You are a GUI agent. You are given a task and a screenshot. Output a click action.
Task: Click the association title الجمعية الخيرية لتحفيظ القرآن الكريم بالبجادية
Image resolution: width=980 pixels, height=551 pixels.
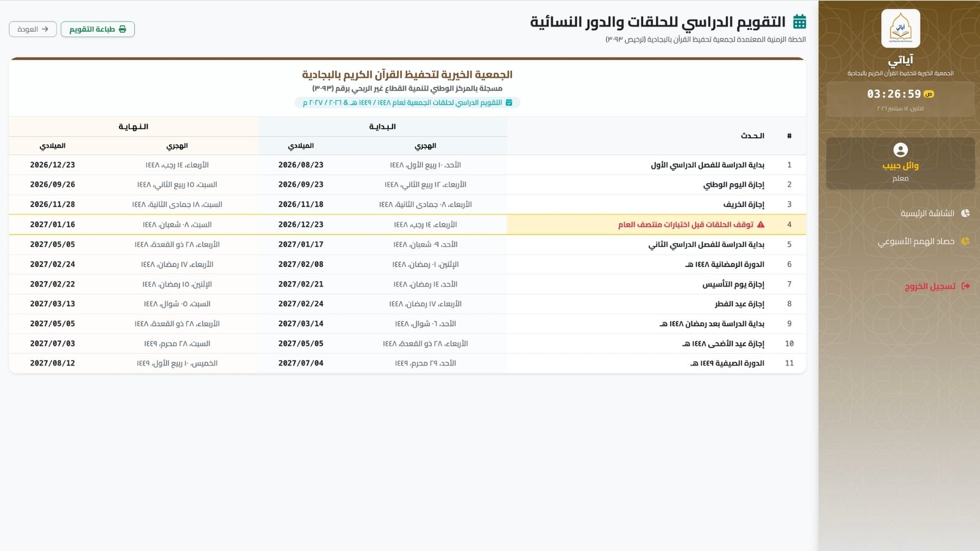407,75
